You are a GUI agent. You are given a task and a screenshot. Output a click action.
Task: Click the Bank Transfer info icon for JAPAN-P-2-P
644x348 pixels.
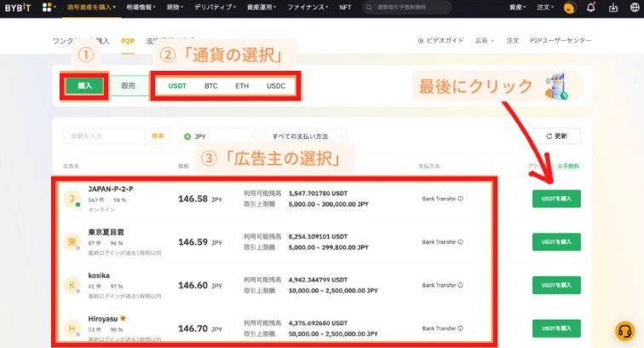tap(460, 199)
